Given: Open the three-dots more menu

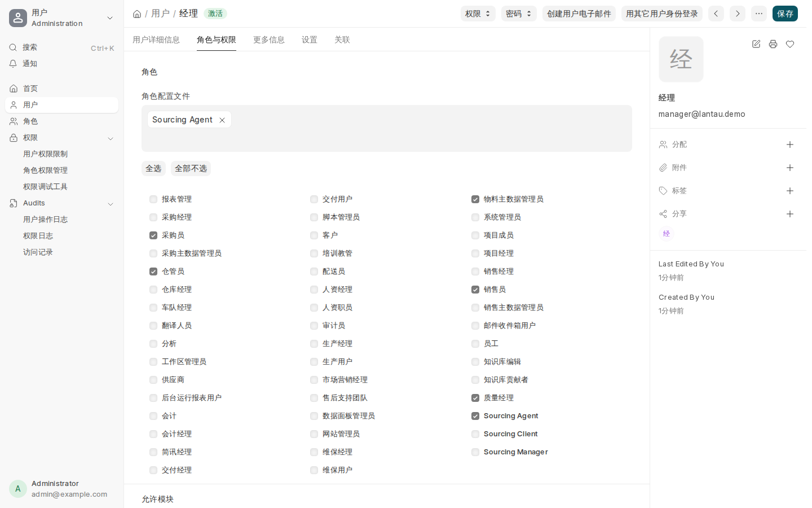Looking at the screenshot, I should [759, 14].
